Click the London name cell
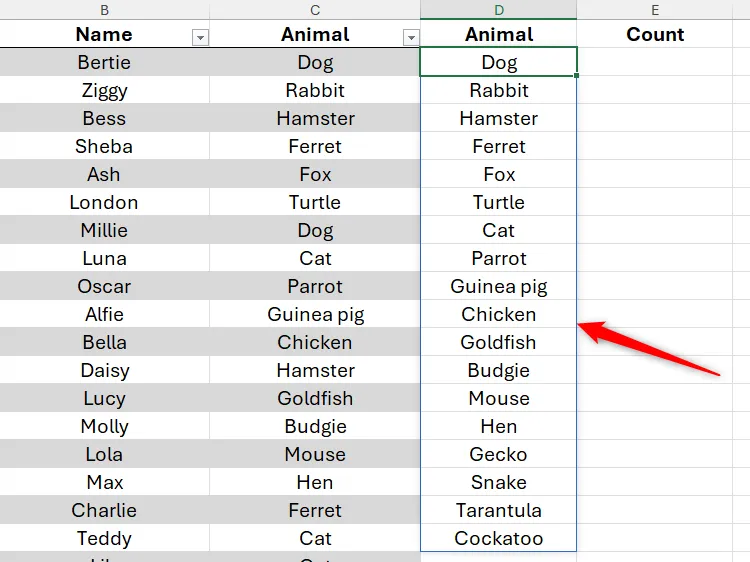This screenshot has width=750, height=562. tap(104, 202)
